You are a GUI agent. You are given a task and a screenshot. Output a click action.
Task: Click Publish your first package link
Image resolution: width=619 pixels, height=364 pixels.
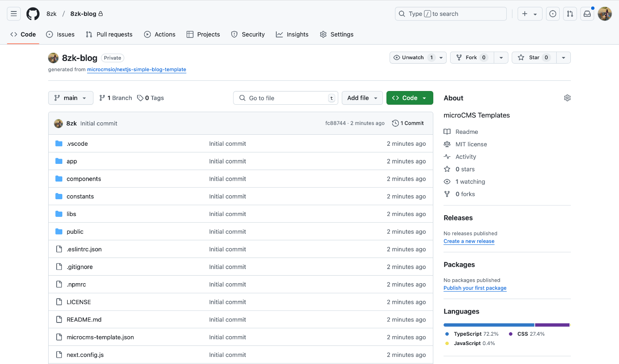(x=475, y=288)
